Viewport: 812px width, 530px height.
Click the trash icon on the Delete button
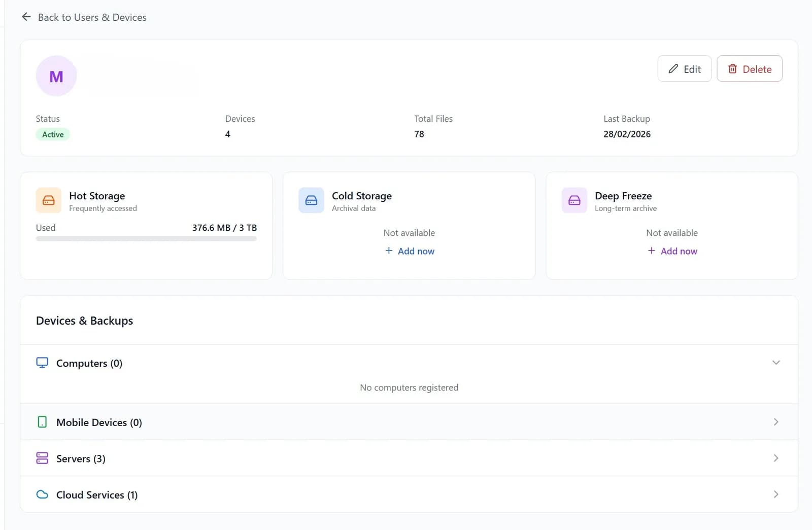(733, 68)
